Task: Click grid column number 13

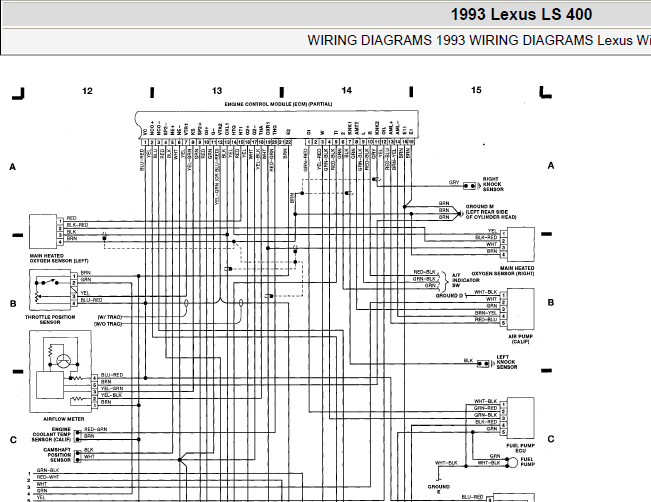Action: [217, 91]
